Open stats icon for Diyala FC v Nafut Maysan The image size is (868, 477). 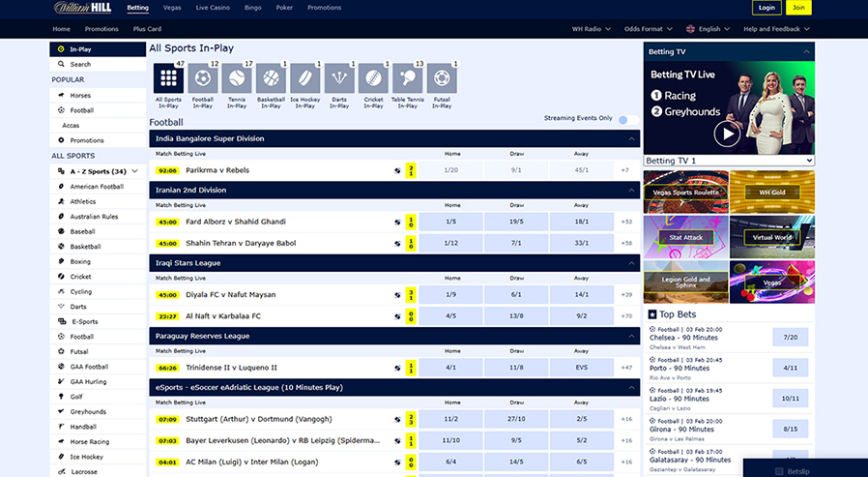[x=397, y=295]
